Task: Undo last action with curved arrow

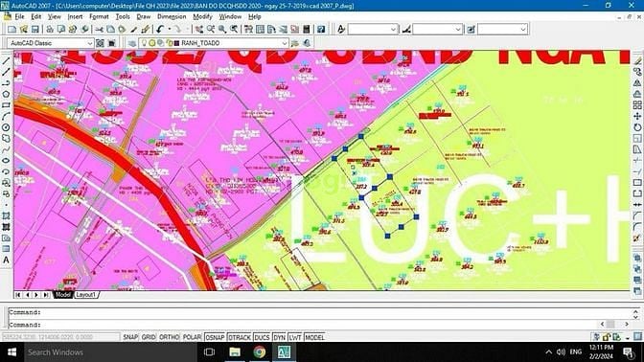Action: point(160,29)
